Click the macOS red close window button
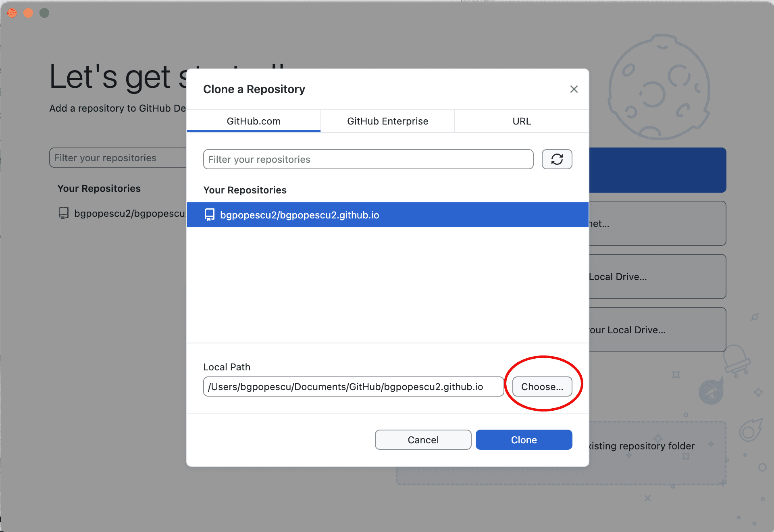The width and height of the screenshot is (774, 532). click(12, 13)
